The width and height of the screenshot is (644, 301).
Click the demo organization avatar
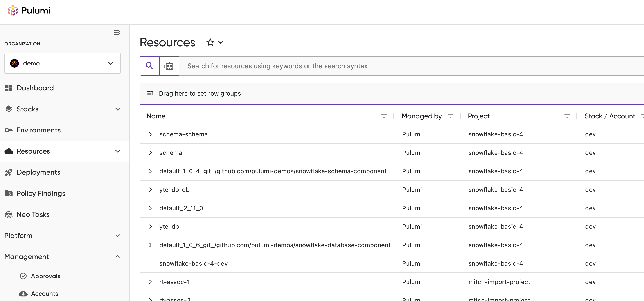point(14,63)
